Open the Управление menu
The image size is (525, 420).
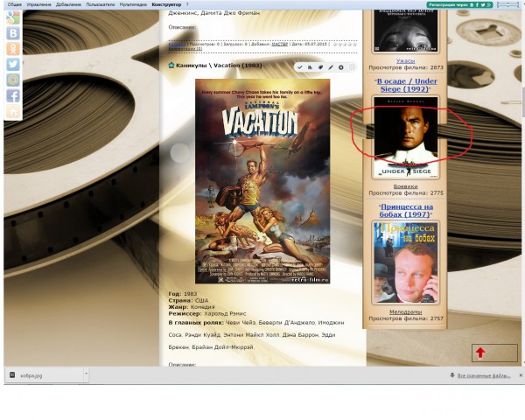tap(38, 4)
